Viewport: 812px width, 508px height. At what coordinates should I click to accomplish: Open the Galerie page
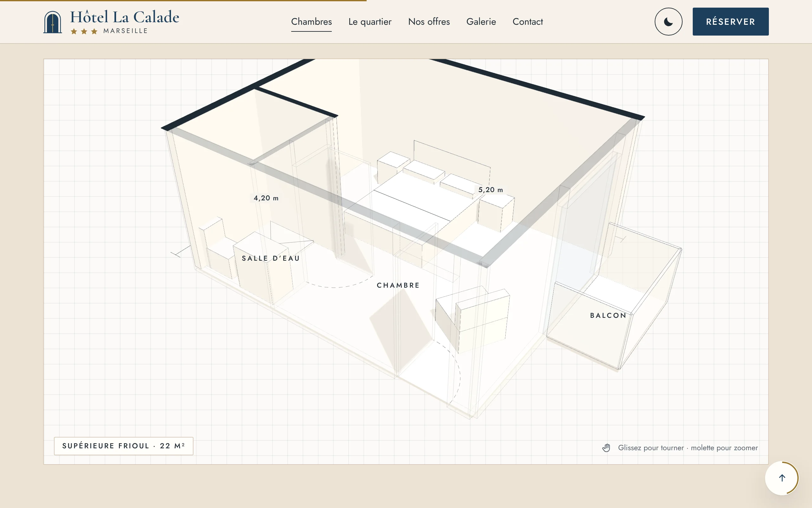[x=481, y=22]
